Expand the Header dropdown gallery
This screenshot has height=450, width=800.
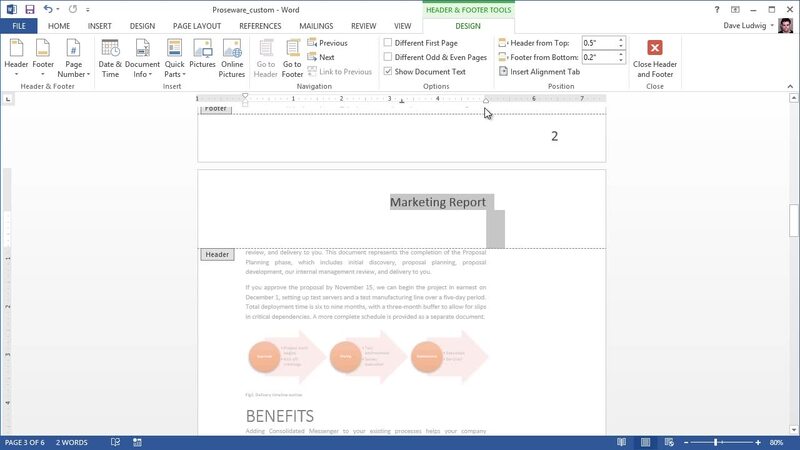[16, 58]
